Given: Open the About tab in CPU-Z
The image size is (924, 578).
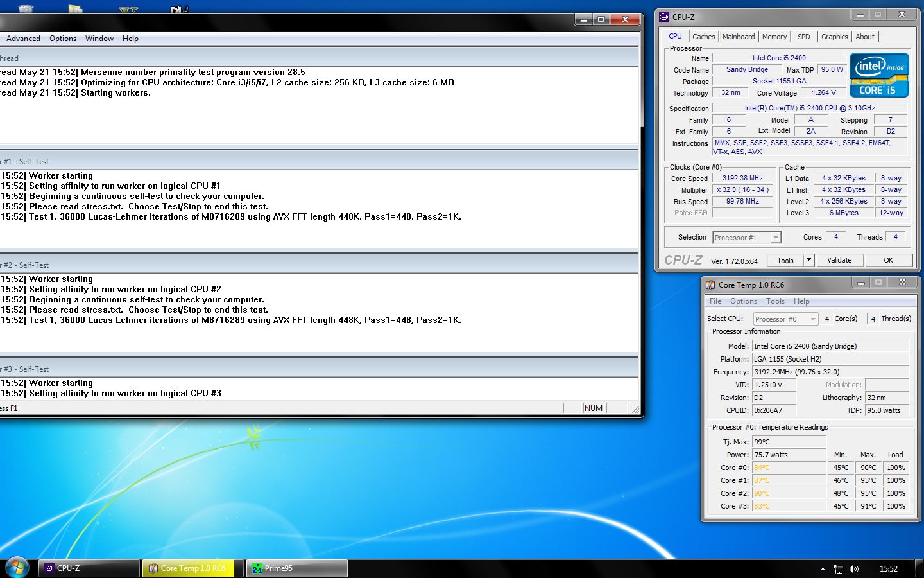Looking at the screenshot, I should tap(865, 37).
